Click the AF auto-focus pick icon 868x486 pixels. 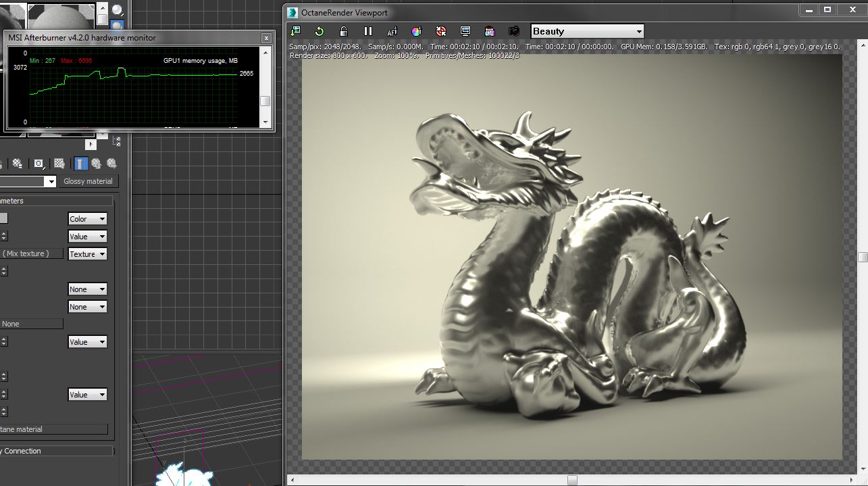pyautogui.click(x=392, y=31)
